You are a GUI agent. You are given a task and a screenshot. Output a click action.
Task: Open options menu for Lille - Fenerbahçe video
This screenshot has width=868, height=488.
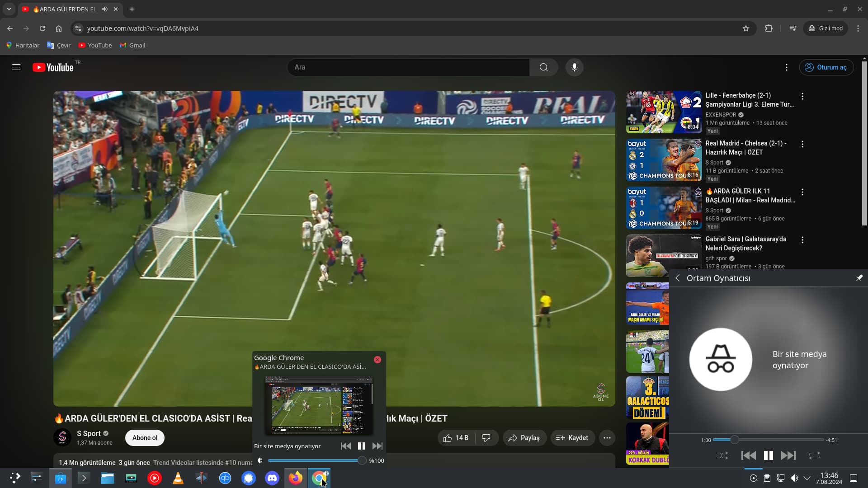click(x=802, y=96)
